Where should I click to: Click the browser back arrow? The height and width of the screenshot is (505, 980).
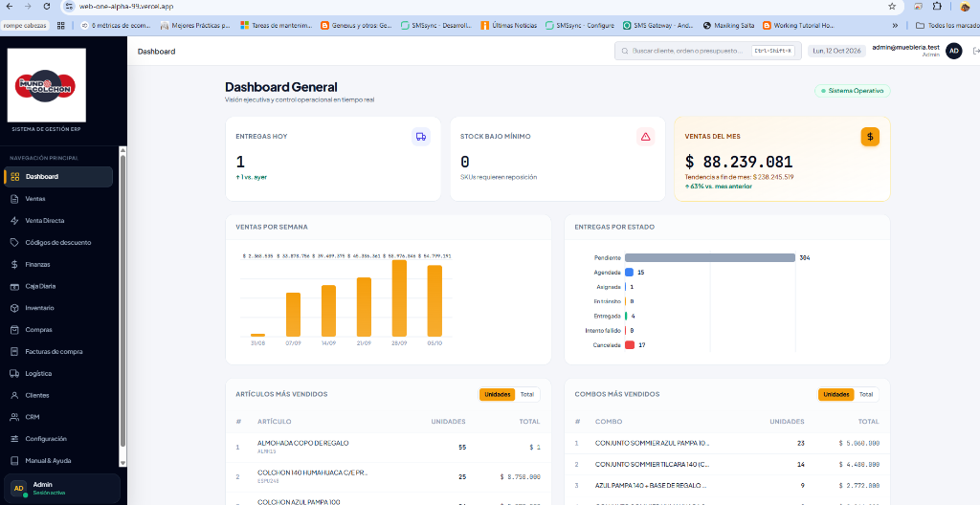[x=8, y=7]
